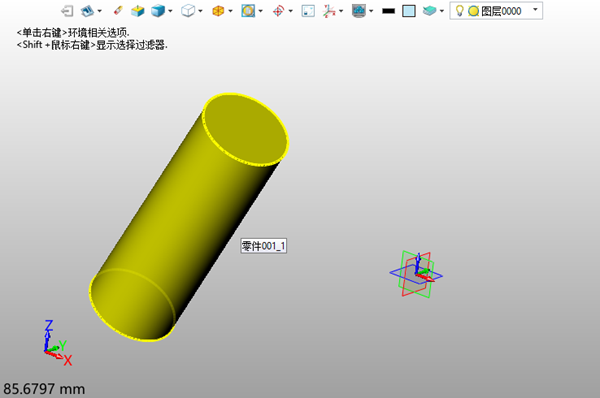
Task: Click the orange mesh cube icon
Action: pyautogui.click(x=218, y=11)
